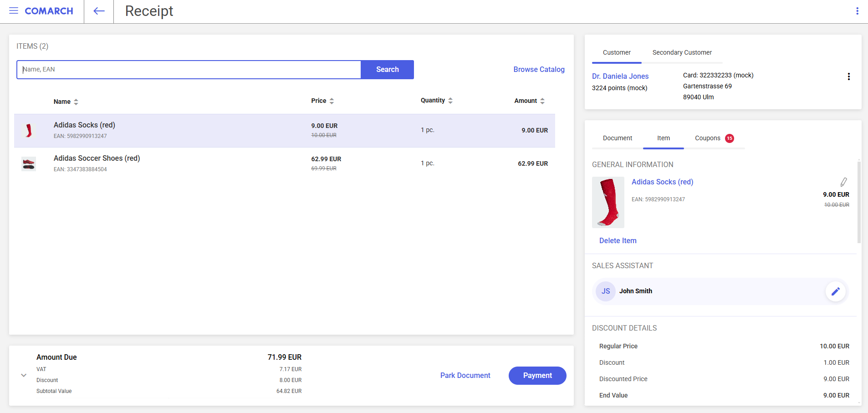Open the Browse Catalog link
The width and height of the screenshot is (868, 413).
click(539, 69)
